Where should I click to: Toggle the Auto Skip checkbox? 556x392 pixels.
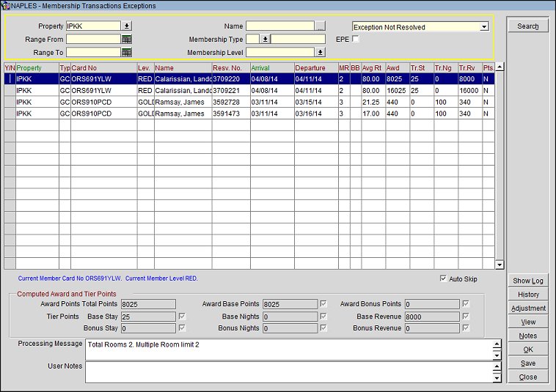(442, 278)
